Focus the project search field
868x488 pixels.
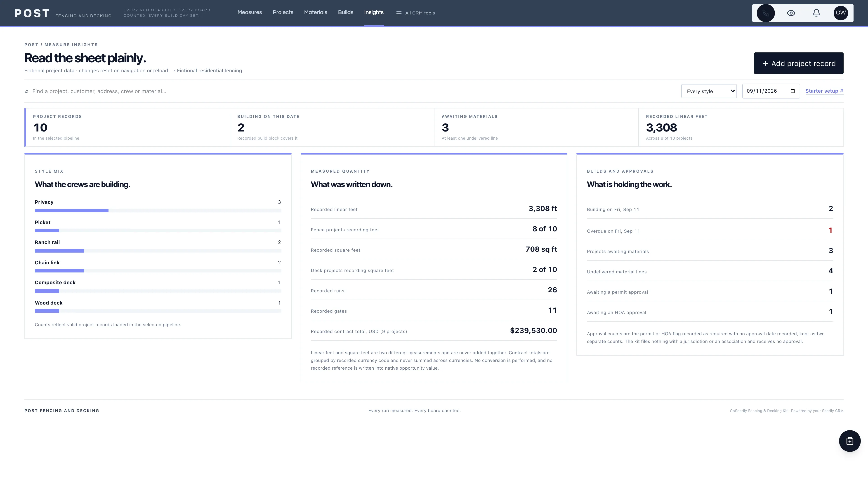[x=350, y=91]
